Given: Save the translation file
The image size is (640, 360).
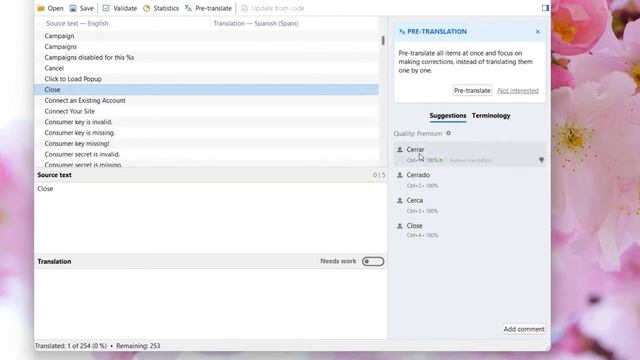Looking at the screenshot, I should tap(82, 8).
